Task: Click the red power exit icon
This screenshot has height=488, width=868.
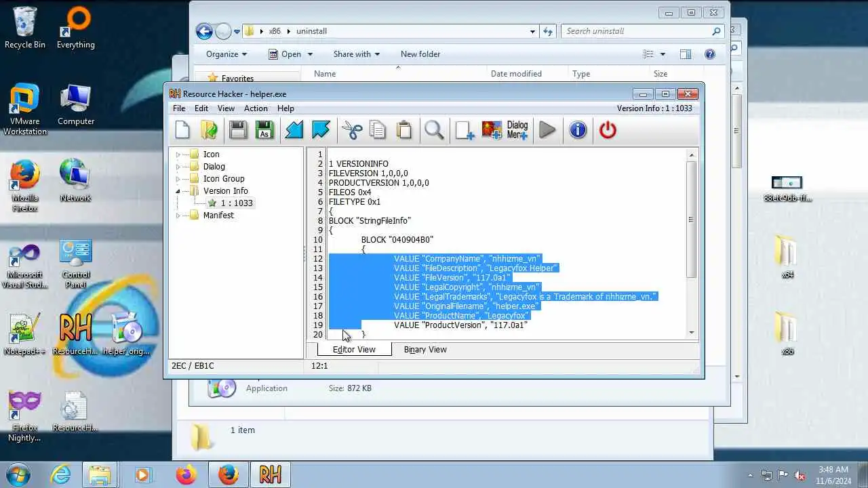Action: click(x=608, y=129)
